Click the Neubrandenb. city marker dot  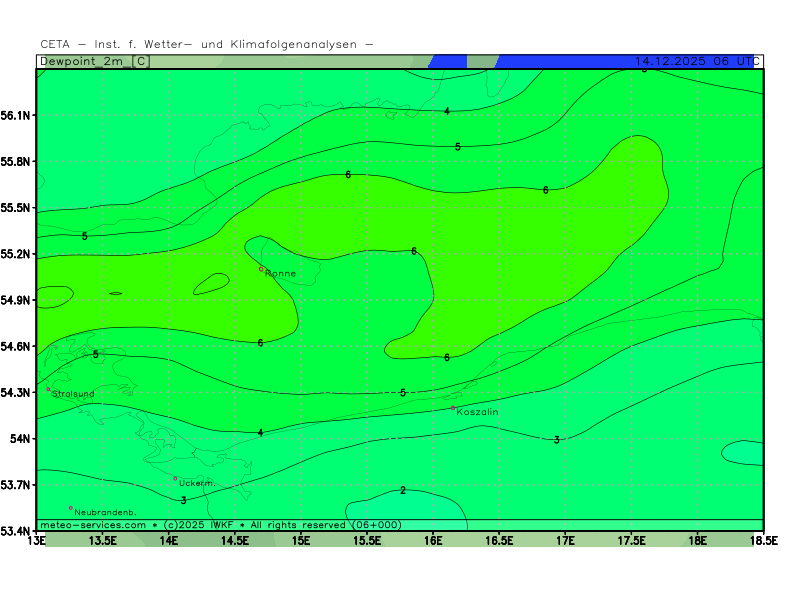pyautogui.click(x=71, y=508)
